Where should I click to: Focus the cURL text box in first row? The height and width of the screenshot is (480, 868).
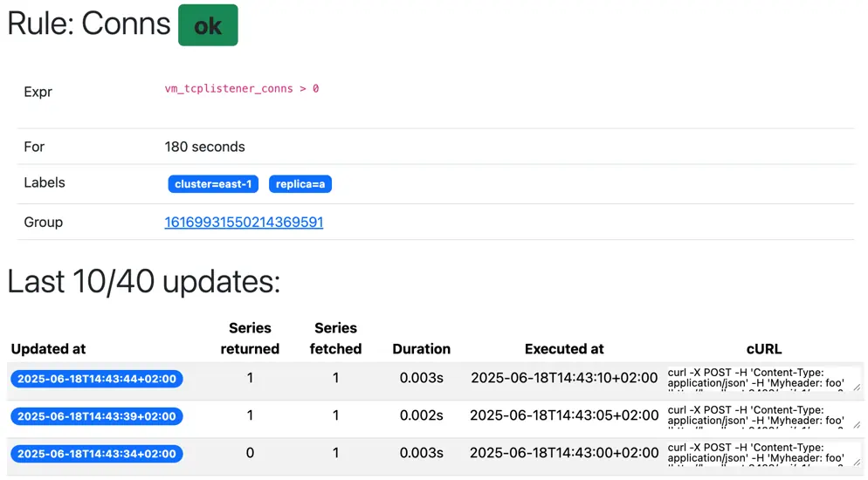758,379
